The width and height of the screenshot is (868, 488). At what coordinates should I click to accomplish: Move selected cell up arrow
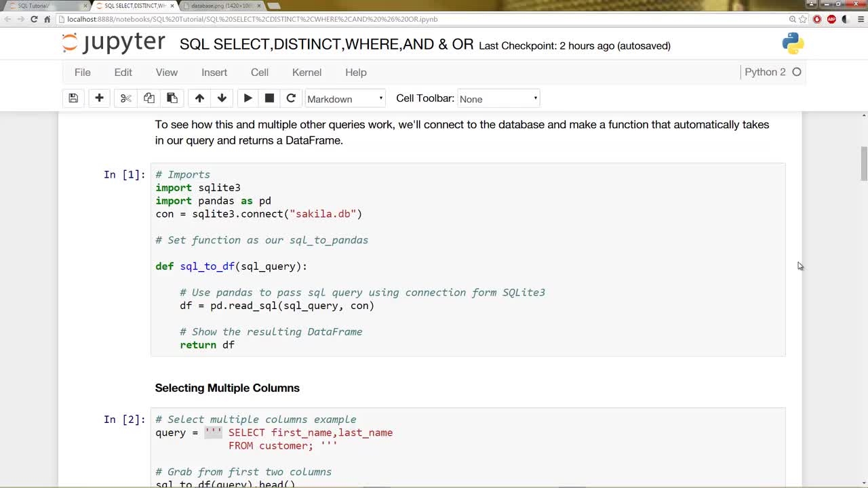coord(199,98)
